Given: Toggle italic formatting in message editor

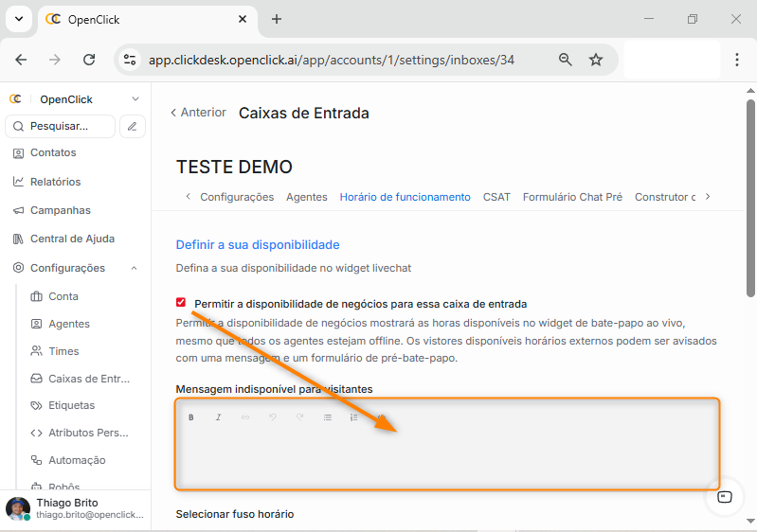Looking at the screenshot, I should [218, 417].
